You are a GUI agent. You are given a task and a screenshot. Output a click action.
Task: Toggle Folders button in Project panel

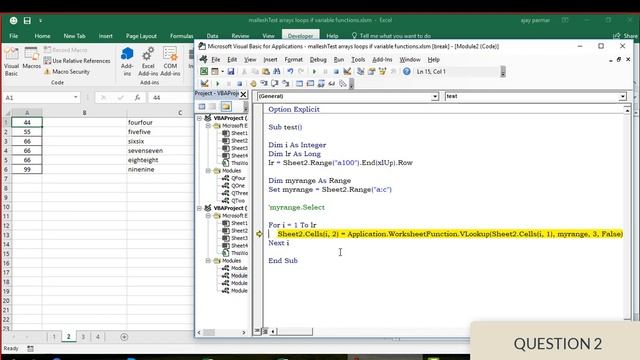pos(226,107)
